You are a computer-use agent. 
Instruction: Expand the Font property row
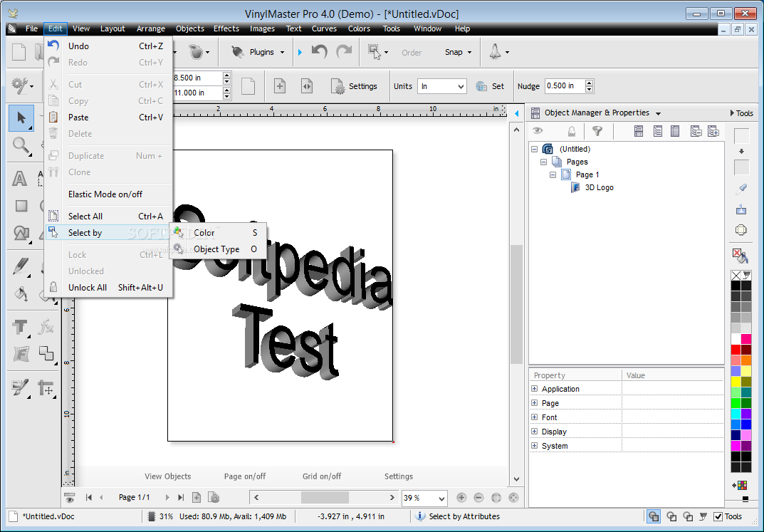(535, 417)
